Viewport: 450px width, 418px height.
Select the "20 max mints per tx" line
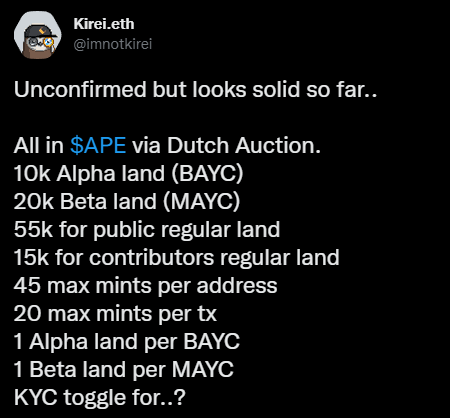coord(115,314)
